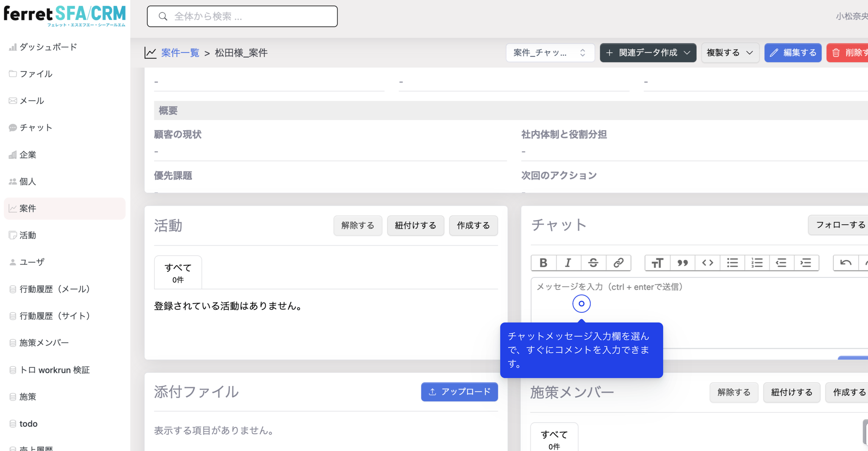Toggle strikethrough in chat editor

click(x=593, y=263)
